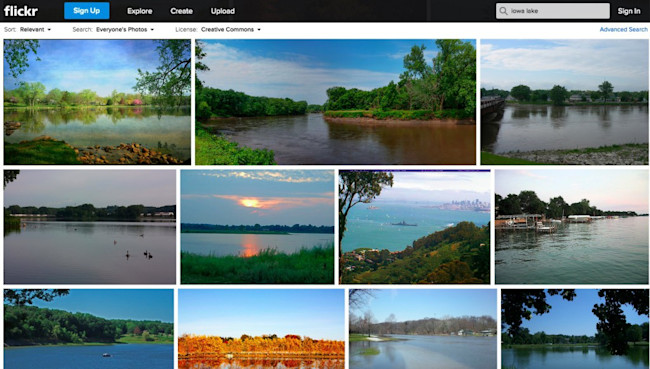The height and width of the screenshot is (369, 650).
Task: Open the wide brown river photo with green trees
Action: tap(335, 102)
